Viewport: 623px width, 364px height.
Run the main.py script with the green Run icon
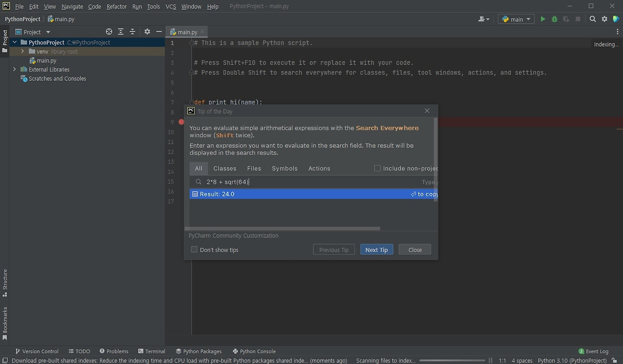542,18
